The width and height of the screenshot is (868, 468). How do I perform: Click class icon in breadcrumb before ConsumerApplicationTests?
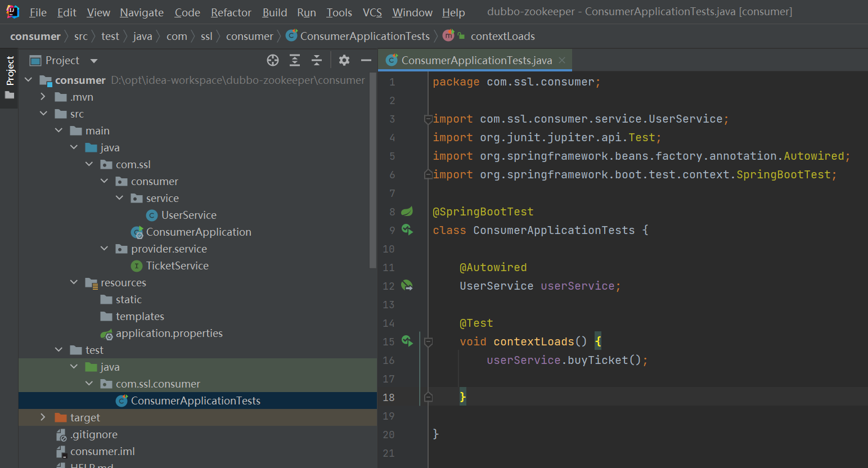291,35
